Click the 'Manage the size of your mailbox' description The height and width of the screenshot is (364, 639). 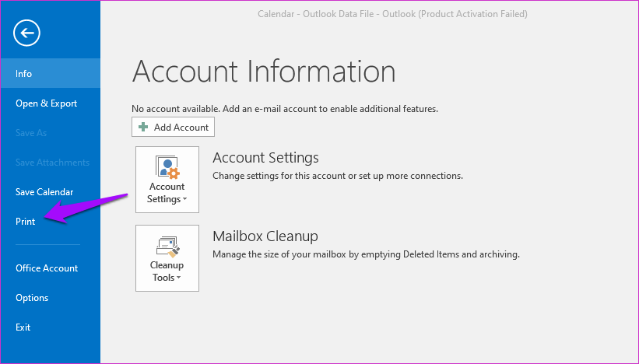point(367,254)
